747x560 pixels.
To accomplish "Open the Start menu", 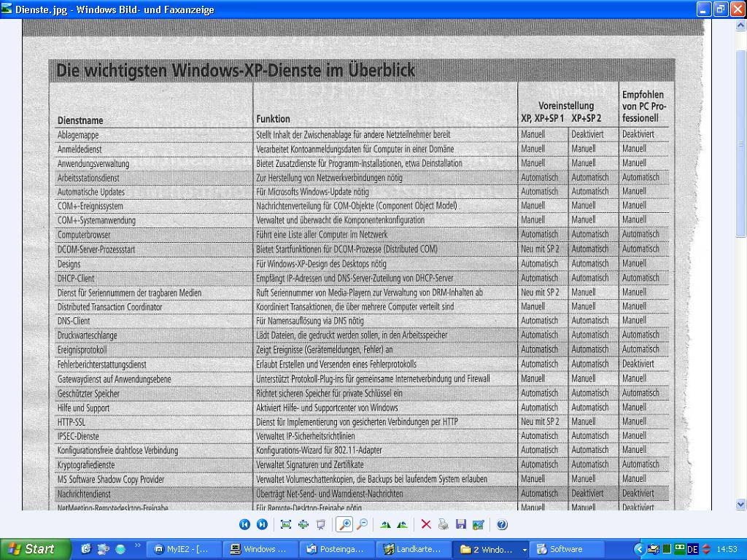I will (35, 549).
